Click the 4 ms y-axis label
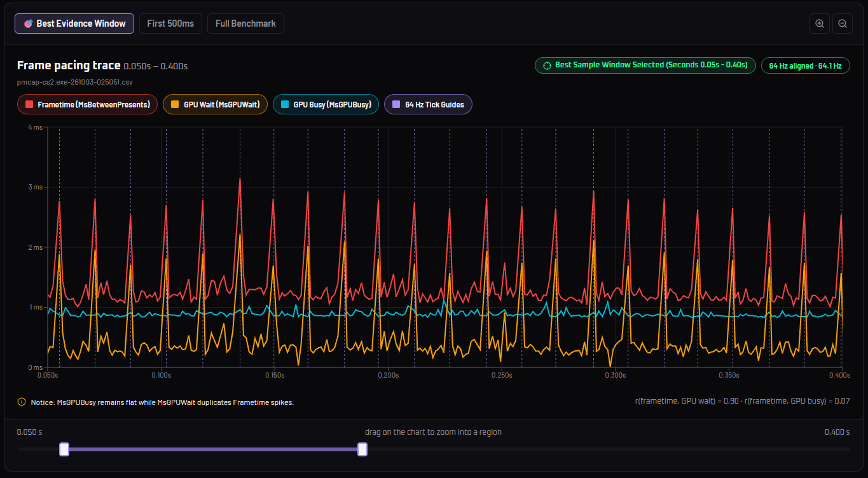Viewport: 868px width, 478px height. point(35,127)
